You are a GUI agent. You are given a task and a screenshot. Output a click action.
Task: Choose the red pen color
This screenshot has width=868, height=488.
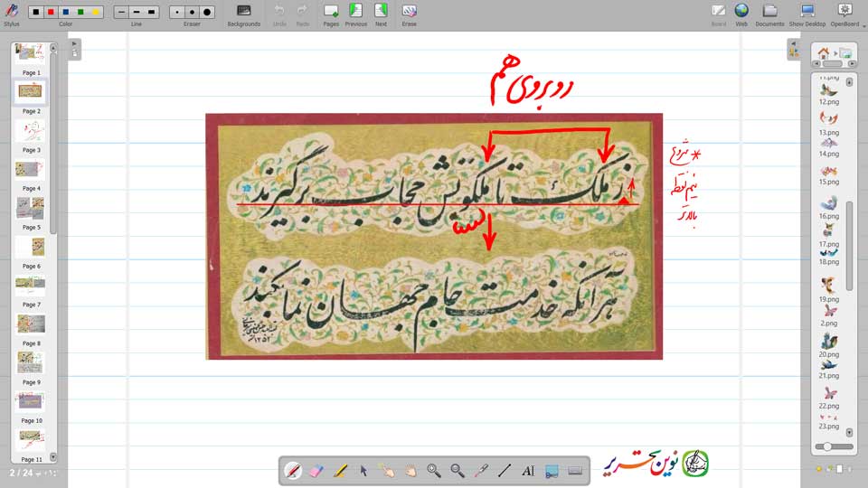click(50, 12)
